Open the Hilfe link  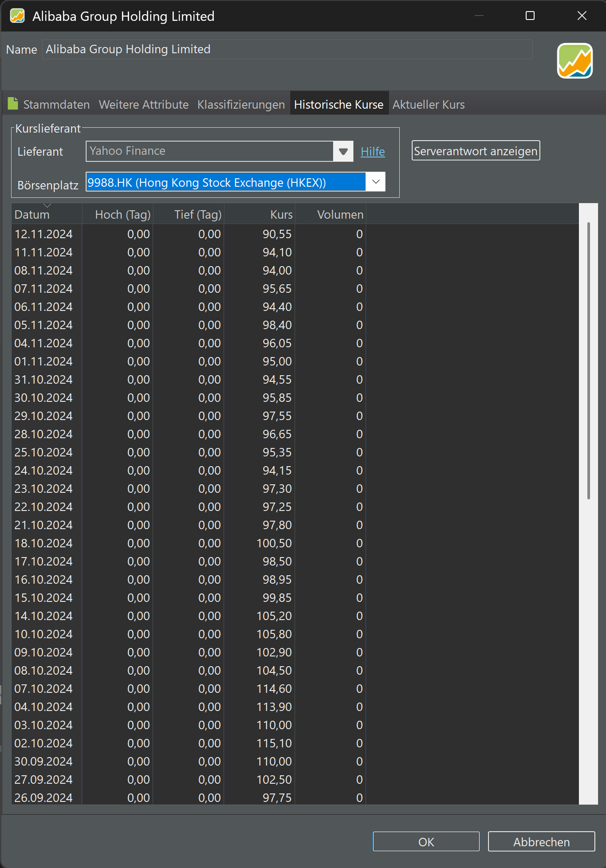(373, 152)
